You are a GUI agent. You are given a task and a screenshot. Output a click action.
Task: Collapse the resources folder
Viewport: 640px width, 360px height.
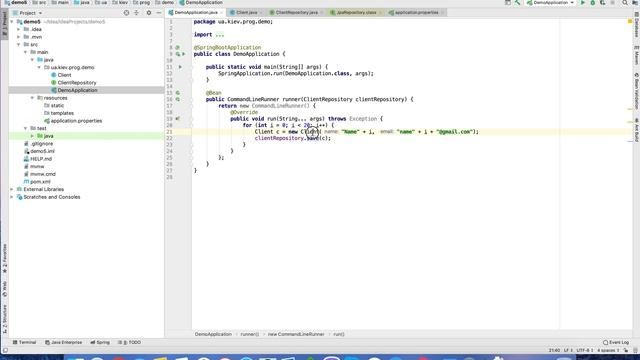[x=32, y=98]
